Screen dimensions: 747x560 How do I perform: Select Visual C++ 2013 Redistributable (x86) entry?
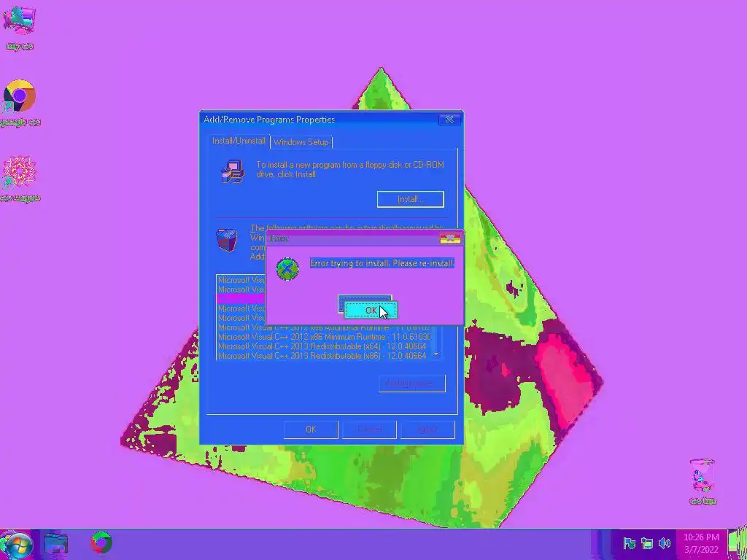(x=324, y=356)
